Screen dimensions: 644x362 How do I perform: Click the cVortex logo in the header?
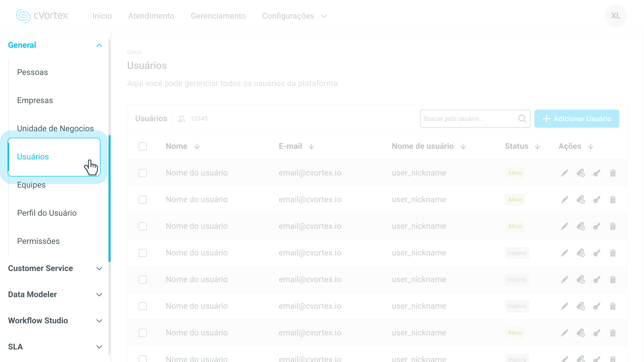pos(42,16)
